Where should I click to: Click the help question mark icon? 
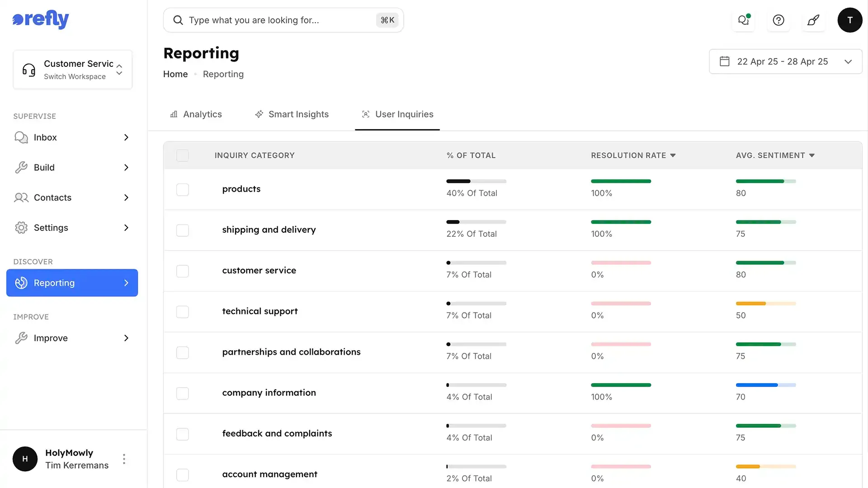tap(778, 20)
